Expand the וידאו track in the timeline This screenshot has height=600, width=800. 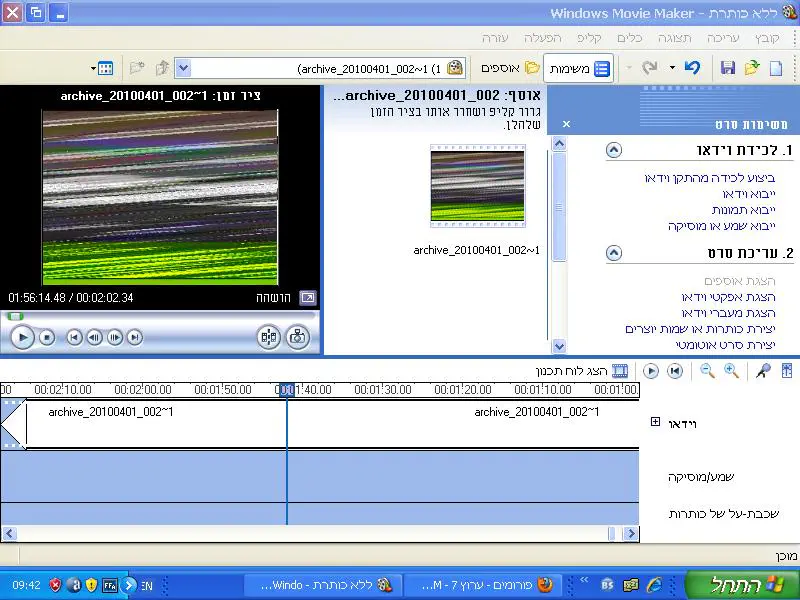655,422
